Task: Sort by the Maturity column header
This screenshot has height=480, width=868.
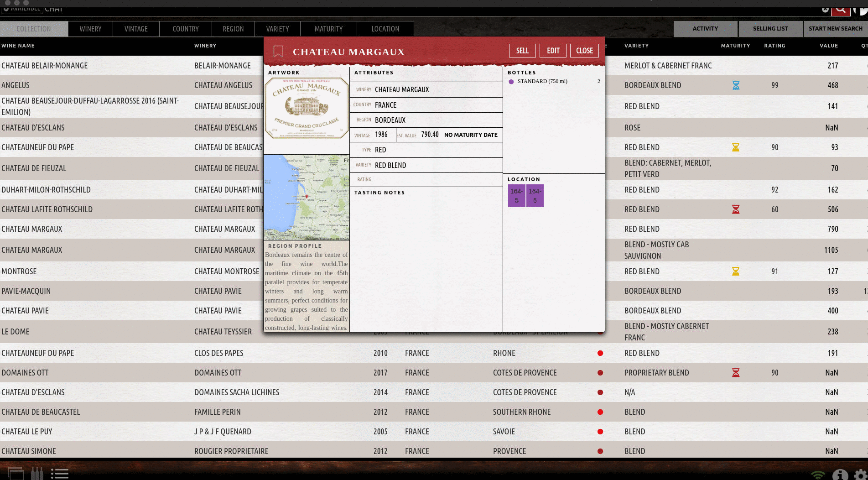Action: pos(735,46)
